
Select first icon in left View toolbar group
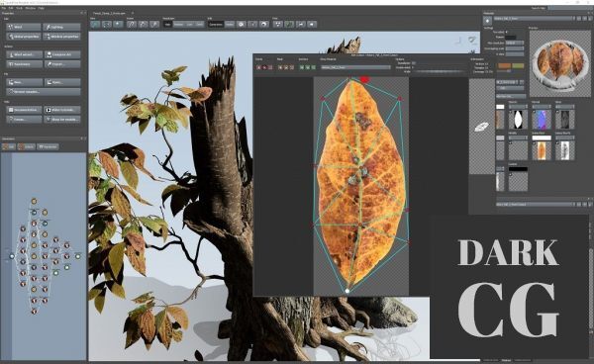(x=95, y=24)
